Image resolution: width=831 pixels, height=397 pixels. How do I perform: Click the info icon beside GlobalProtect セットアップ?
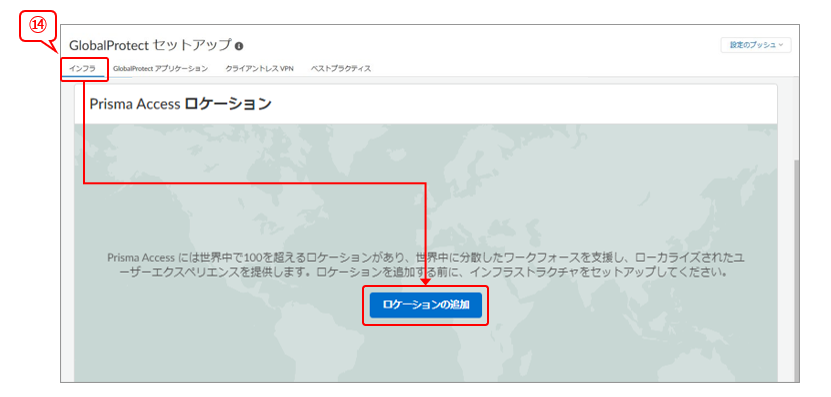click(239, 46)
